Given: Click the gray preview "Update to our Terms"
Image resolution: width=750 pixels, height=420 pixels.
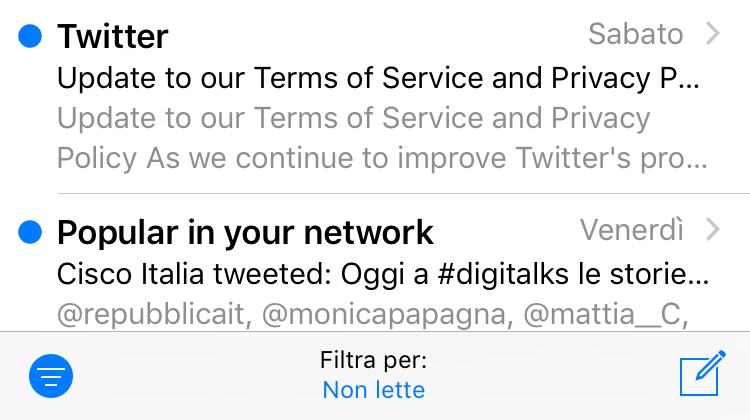Looking at the screenshot, I should click(353, 118).
